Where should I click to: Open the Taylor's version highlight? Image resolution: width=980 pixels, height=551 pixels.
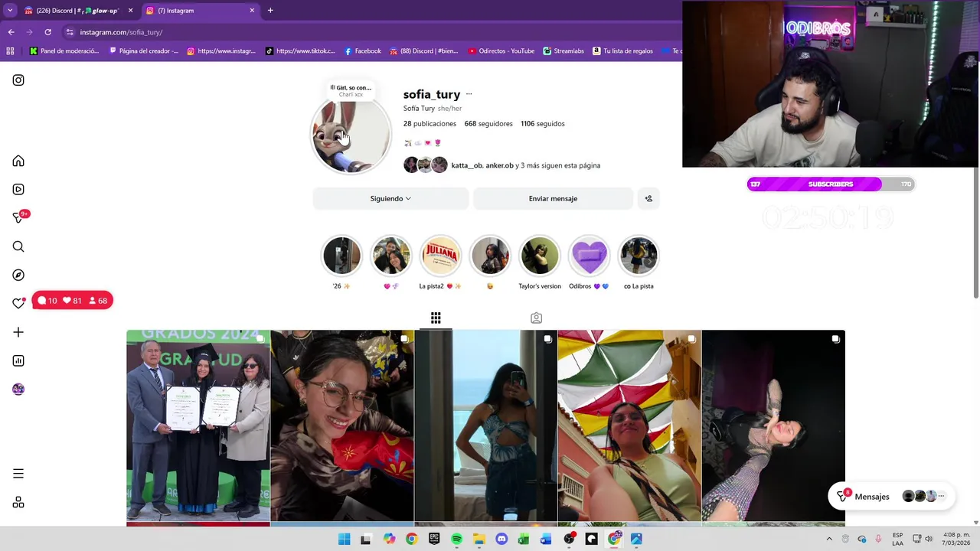coord(540,256)
